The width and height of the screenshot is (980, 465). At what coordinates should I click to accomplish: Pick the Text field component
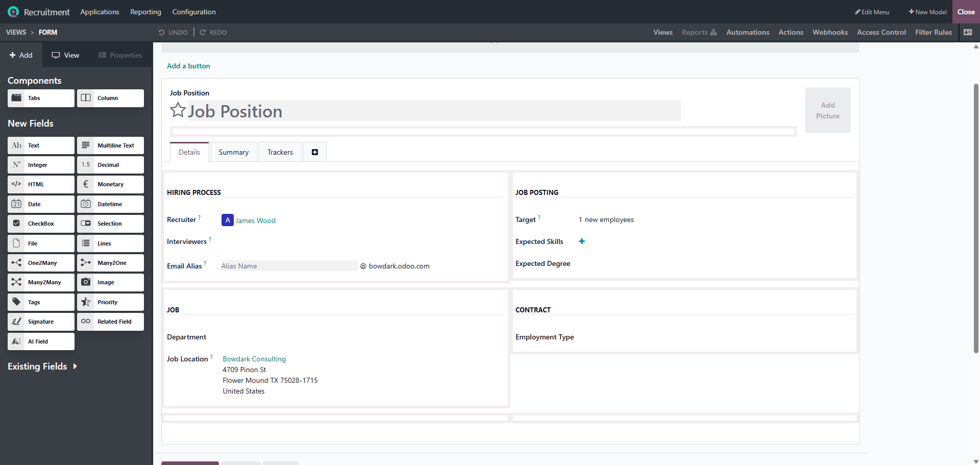pyautogui.click(x=41, y=145)
